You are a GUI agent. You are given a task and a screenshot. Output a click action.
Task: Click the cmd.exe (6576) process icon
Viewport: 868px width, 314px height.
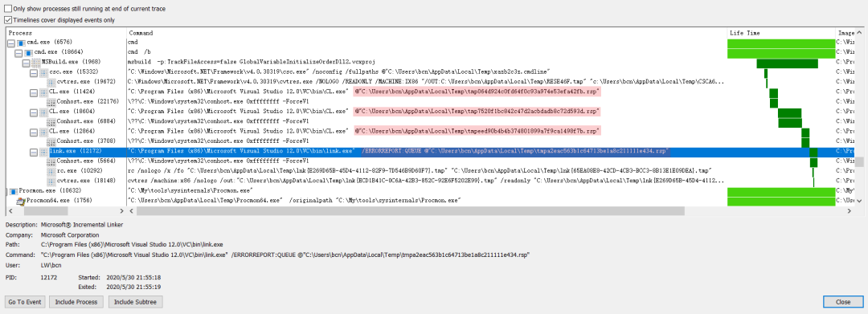coord(21,43)
